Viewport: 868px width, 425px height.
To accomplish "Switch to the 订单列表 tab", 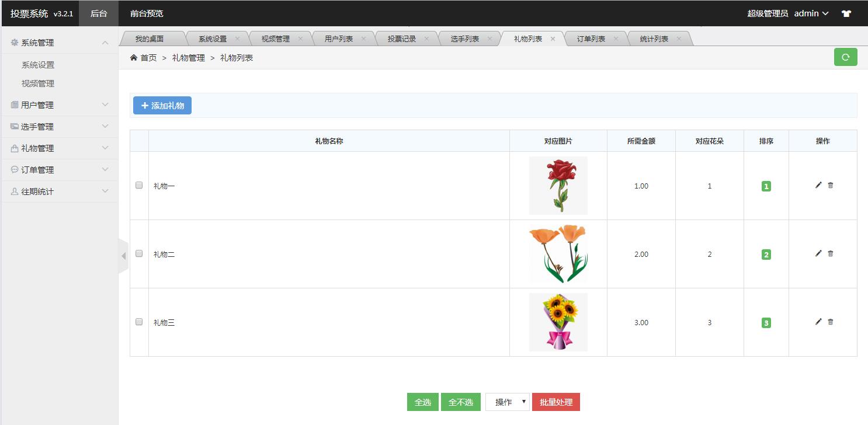I will click(591, 39).
